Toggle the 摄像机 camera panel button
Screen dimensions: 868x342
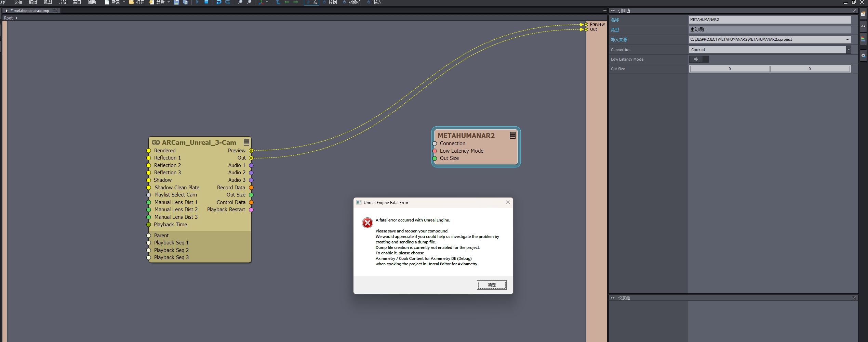point(352,2)
